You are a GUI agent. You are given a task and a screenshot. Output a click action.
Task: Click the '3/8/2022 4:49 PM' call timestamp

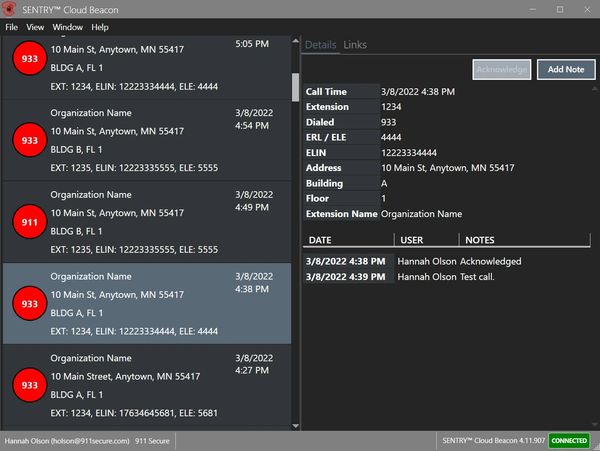(254, 201)
